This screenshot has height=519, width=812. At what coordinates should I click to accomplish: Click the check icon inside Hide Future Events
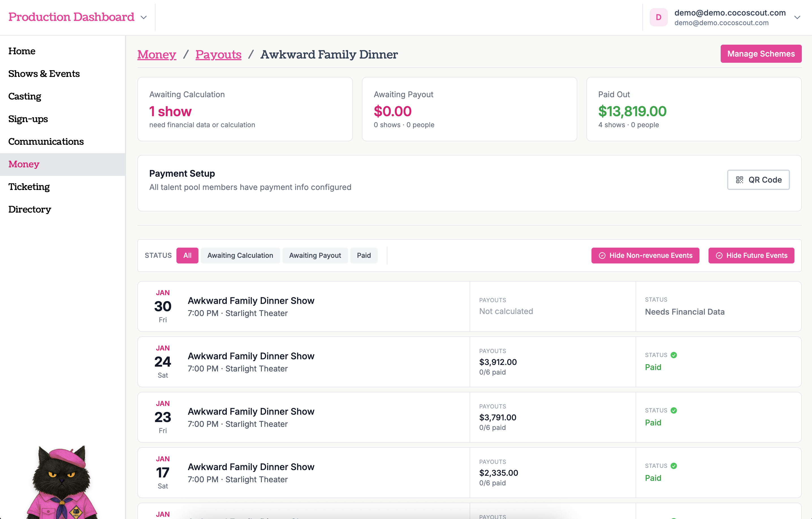point(719,255)
